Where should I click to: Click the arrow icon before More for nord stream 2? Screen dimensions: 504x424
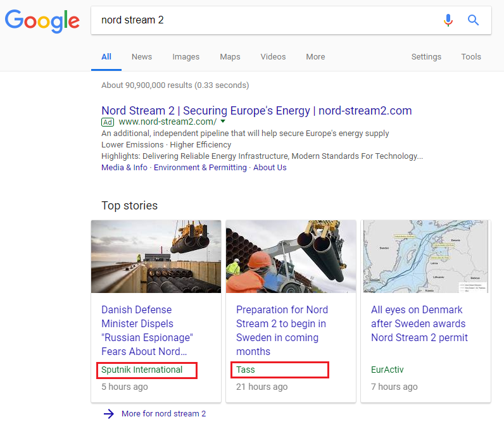[109, 414]
